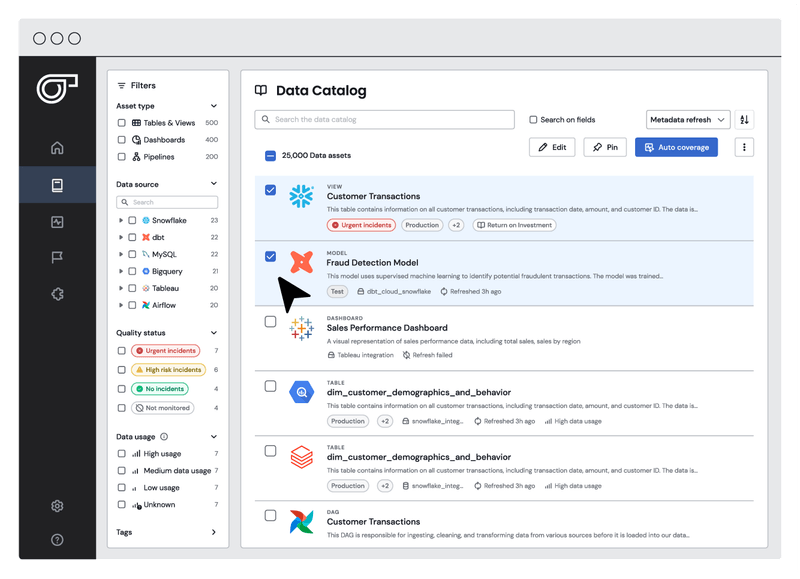Click the Data usage info icon
Viewport: 800px width, 579px height.
coord(164,437)
